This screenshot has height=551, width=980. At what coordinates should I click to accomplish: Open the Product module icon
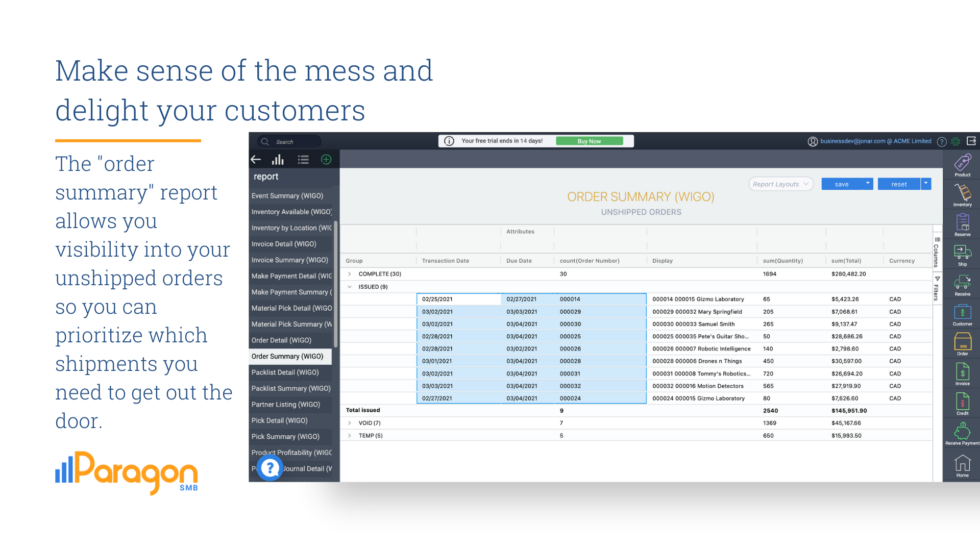[962, 163]
